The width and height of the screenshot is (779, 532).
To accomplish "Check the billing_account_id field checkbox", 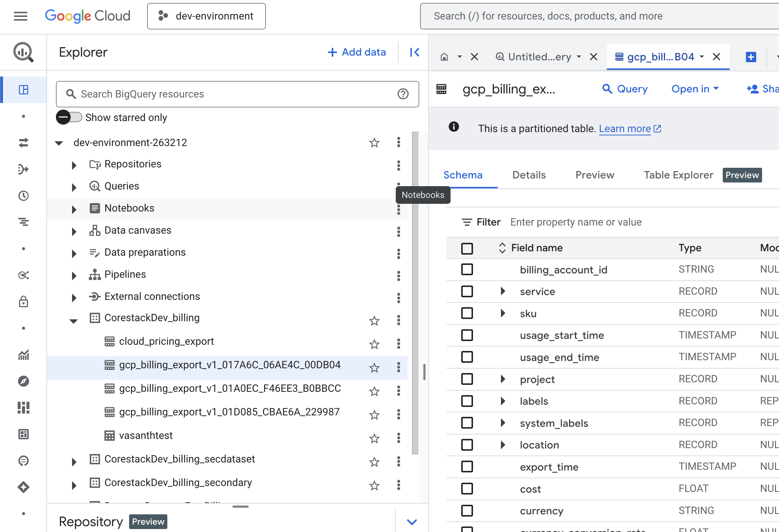I will pyautogui.click(x=467, y=269).
